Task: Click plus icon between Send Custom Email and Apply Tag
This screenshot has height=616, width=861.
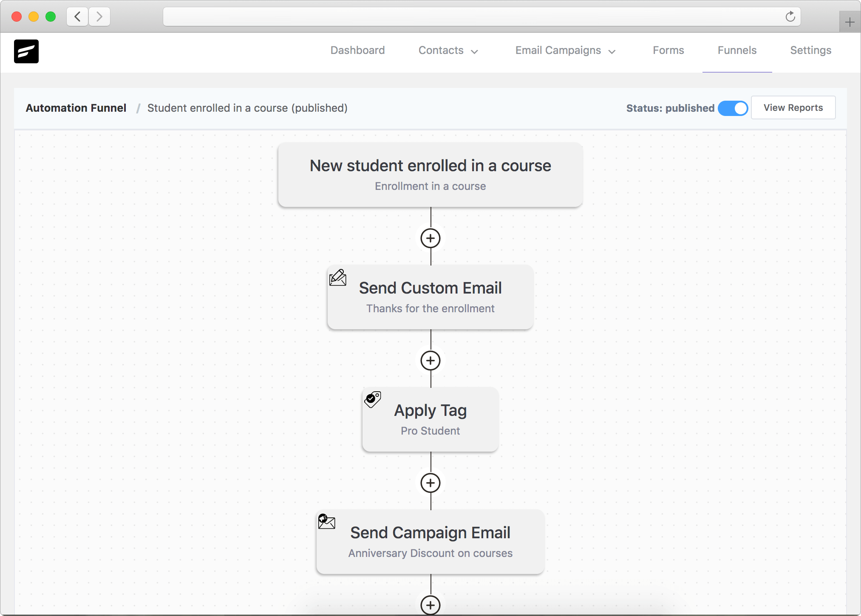Action: 430,360
